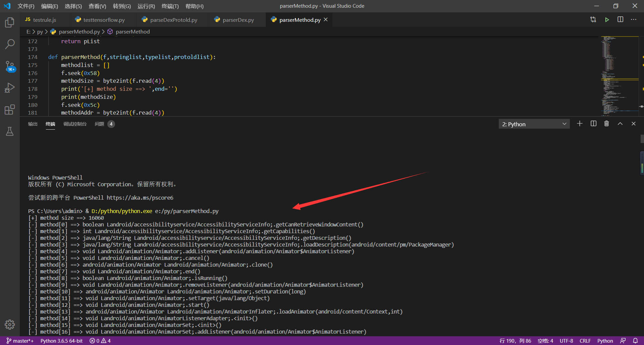This screenshot has height=345, width=644.
Task: Open the terminal selector dropdown '2: Python'
Action: (534, 124)
